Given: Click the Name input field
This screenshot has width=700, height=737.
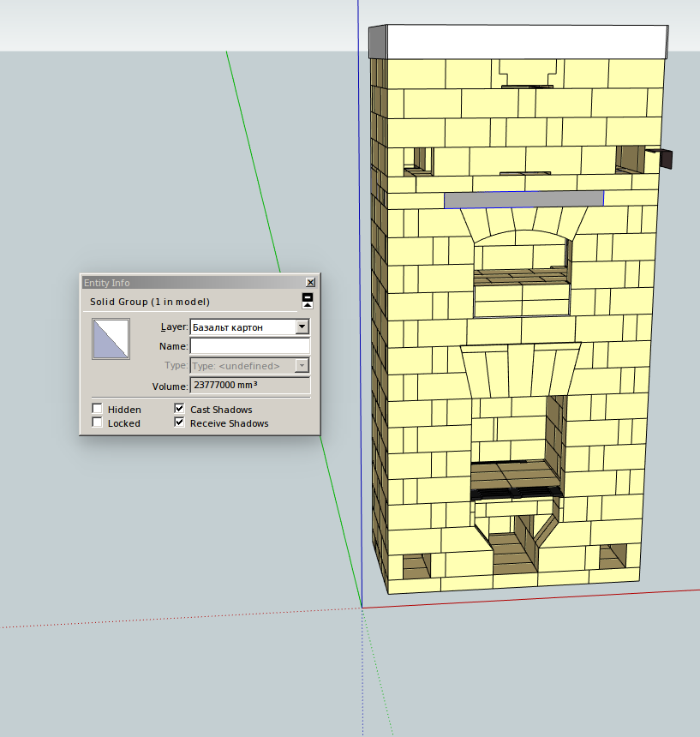Looking at the screenshot, I should click(249, 346).
